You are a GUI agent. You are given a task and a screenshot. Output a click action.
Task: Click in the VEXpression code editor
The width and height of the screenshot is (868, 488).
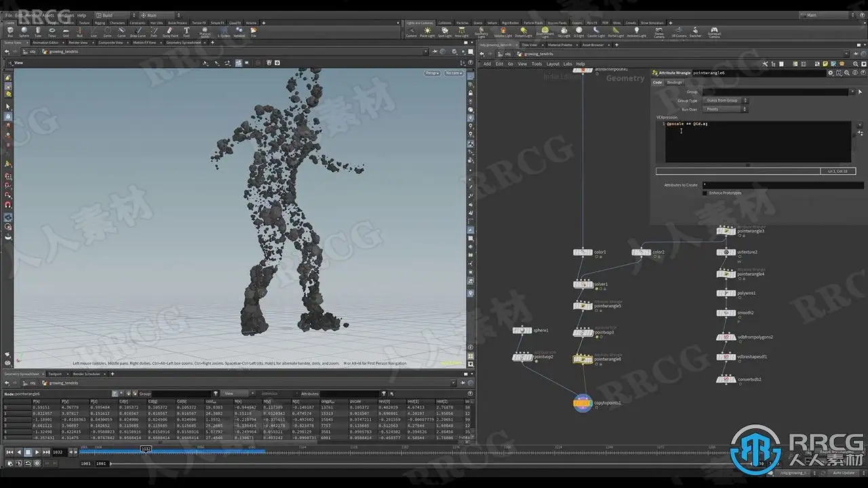753,142
